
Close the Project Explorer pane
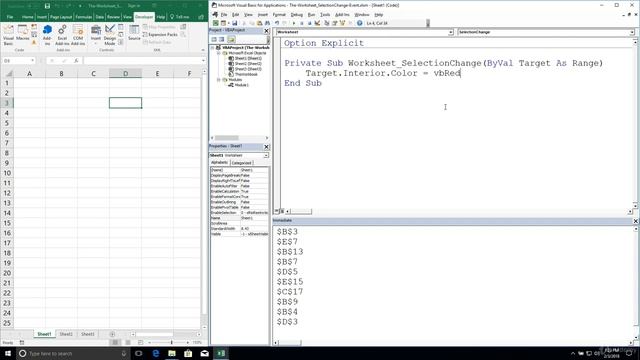[x=267, y=31]
